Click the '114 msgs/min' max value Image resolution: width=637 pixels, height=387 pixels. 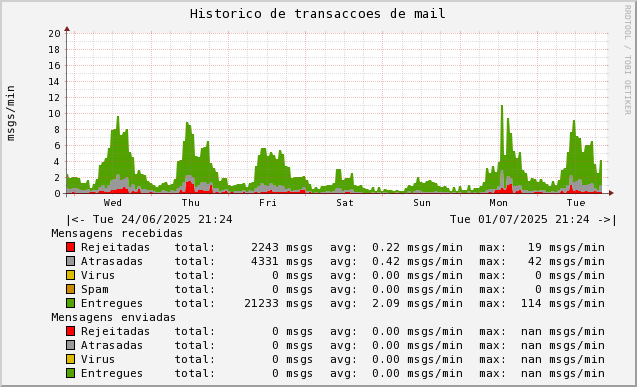(x=563, y=303)
